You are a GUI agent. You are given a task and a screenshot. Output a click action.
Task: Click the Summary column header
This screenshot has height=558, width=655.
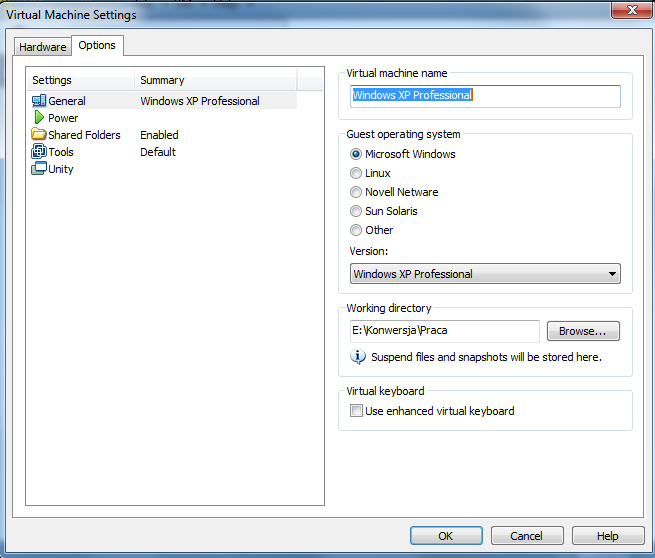[216, 80]
